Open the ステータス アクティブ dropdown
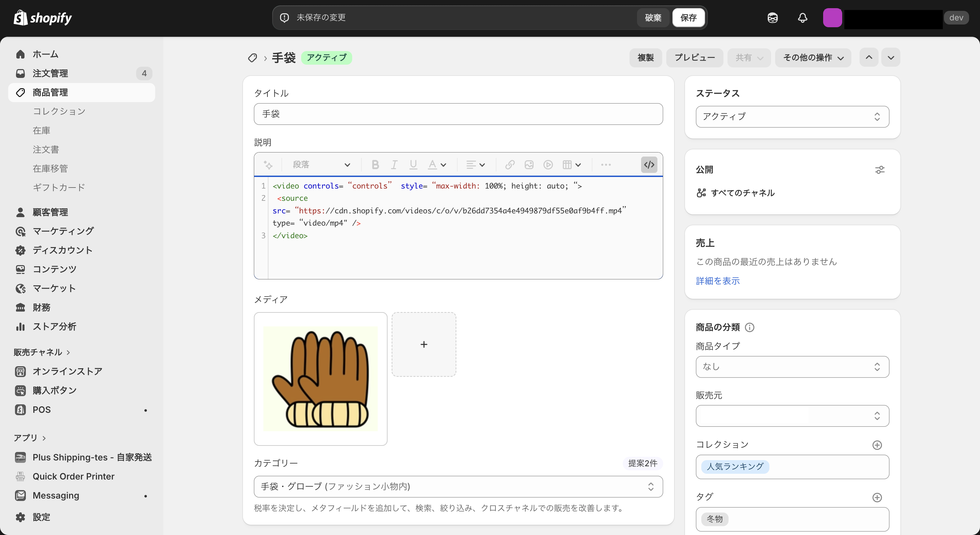Screen dimensions: 980x535 (x=792, y=116)
